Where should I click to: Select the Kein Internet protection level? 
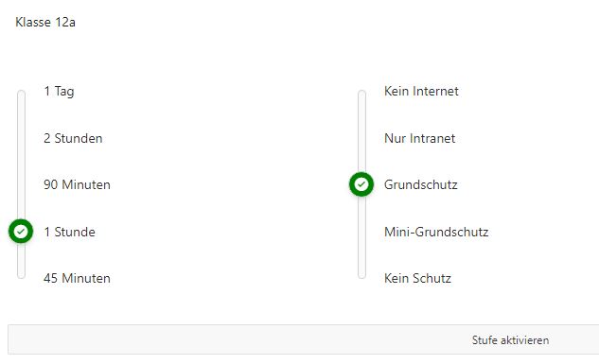click(x=421, y=91)
